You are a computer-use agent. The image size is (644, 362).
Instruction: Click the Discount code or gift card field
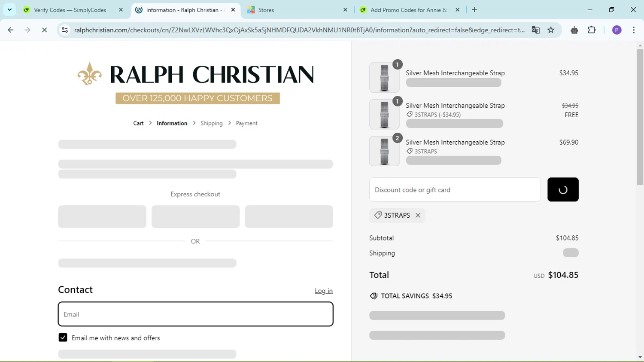pyautogui.click(x=455, y=189)
